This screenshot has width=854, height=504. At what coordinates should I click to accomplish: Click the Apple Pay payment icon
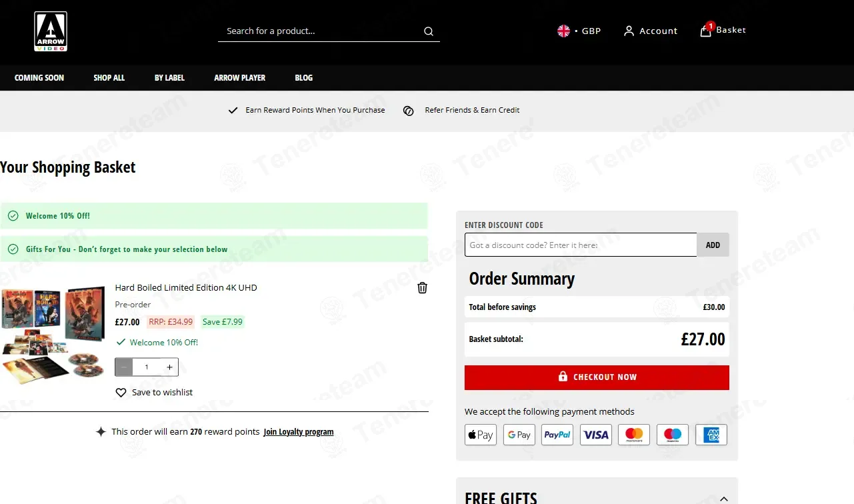(x=481, y=435)
